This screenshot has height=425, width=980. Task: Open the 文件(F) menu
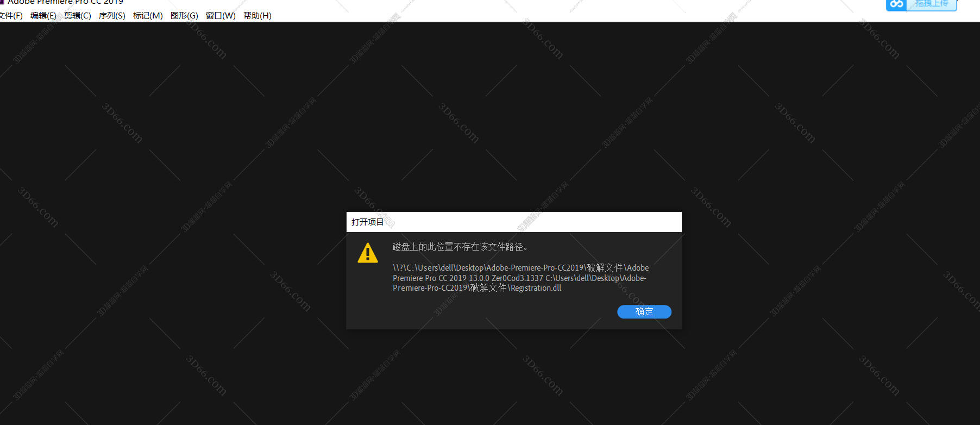click(11, 16)
